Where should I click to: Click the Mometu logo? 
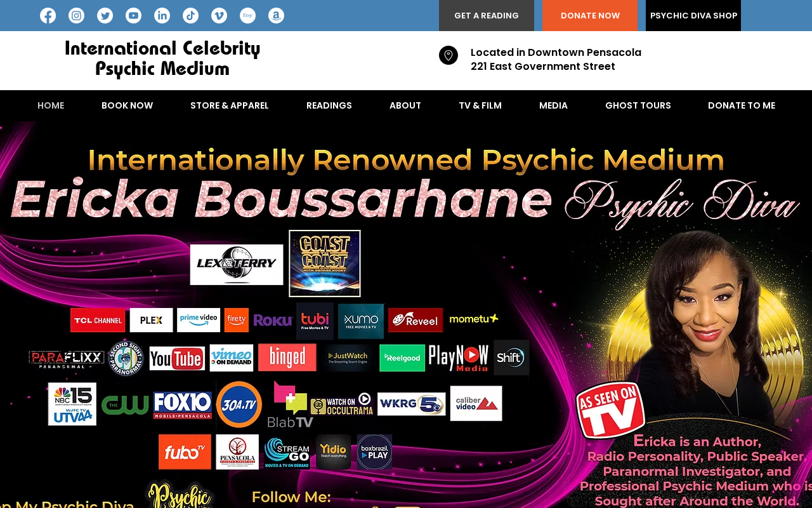(474, 319)
